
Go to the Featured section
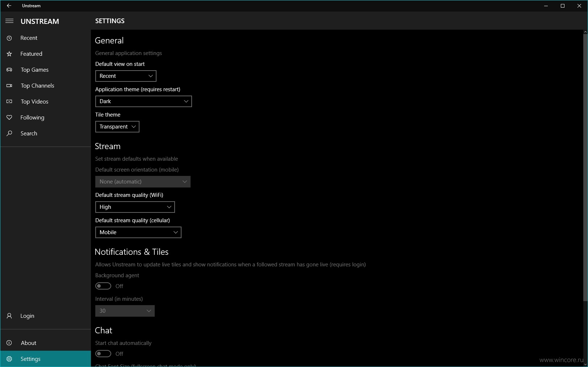(45, 54)
